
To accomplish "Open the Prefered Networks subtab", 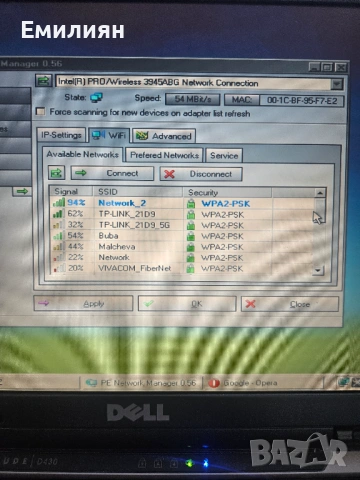I will click(164, 155).
